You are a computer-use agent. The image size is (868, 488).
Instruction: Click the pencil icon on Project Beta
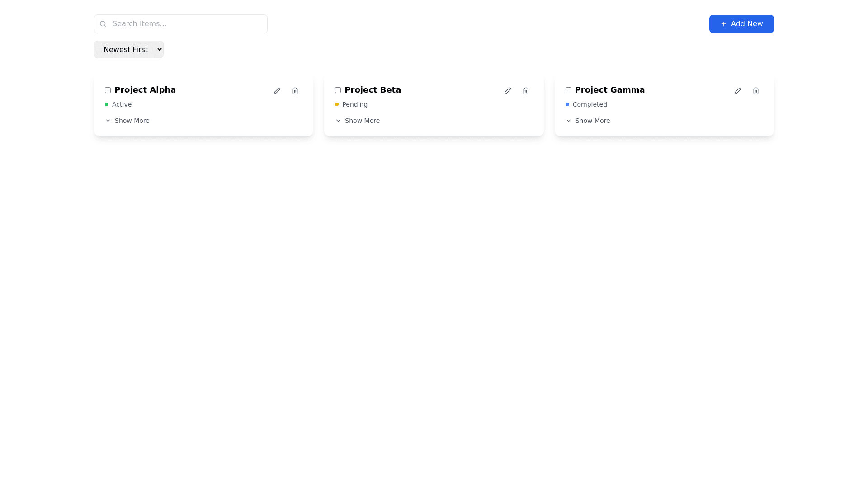pyautogui.click(x=507, y=91)
